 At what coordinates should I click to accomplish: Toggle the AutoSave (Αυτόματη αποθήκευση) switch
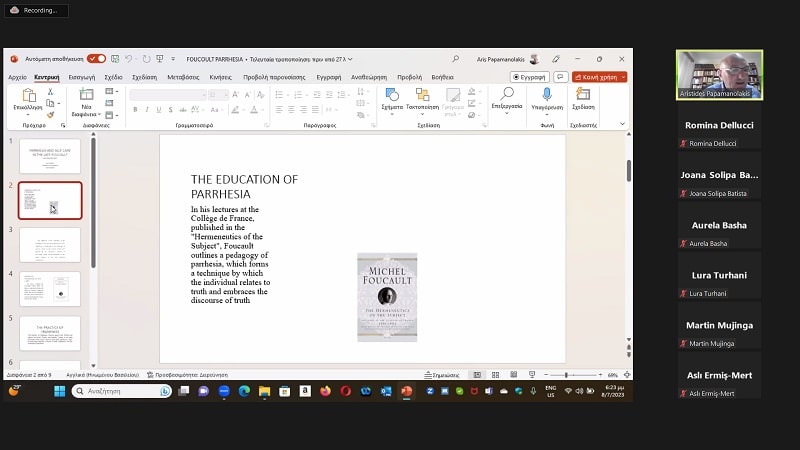(x=96, y=59)
